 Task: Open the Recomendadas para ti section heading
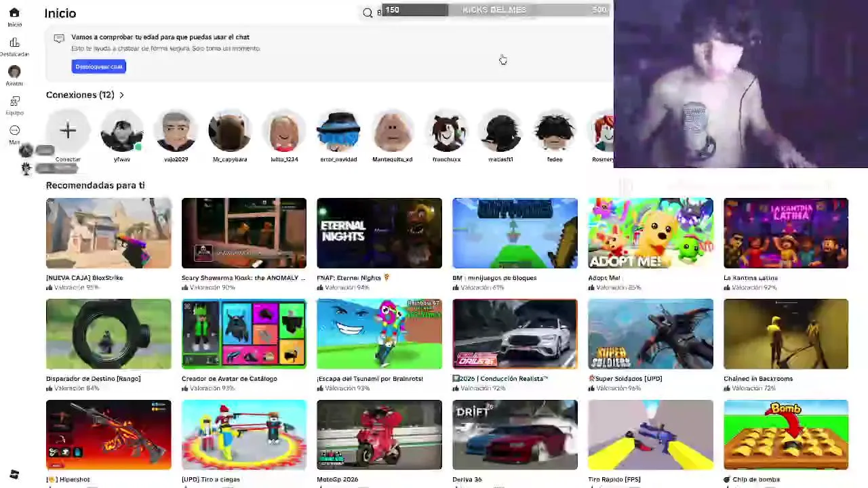coord(96,185)
